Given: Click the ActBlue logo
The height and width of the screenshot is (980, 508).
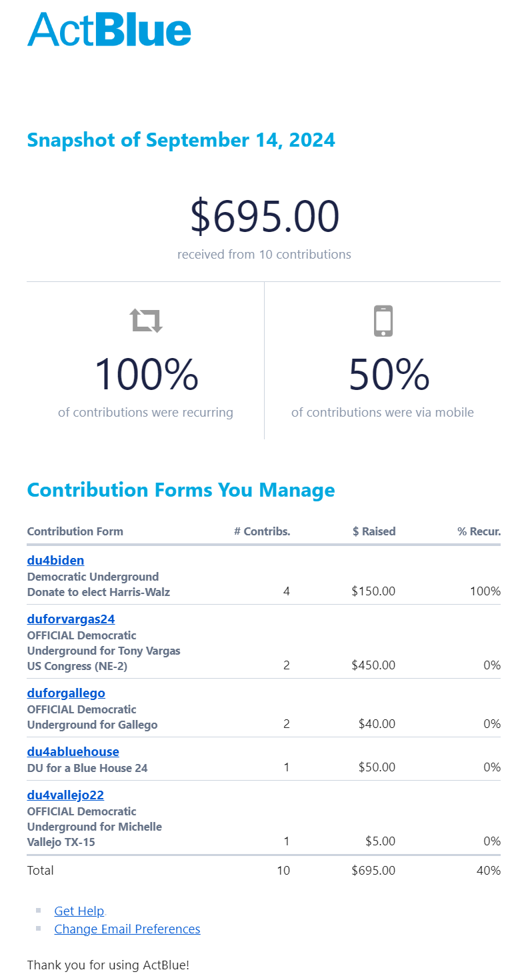Looking at the screenshot, I should click(109, 30).
